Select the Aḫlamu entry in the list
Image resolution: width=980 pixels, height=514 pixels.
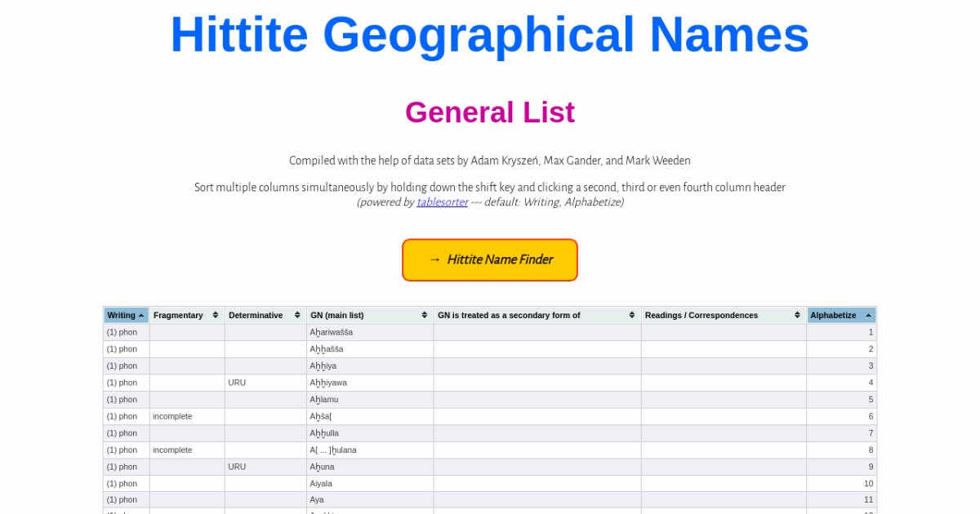coord(323,400)
